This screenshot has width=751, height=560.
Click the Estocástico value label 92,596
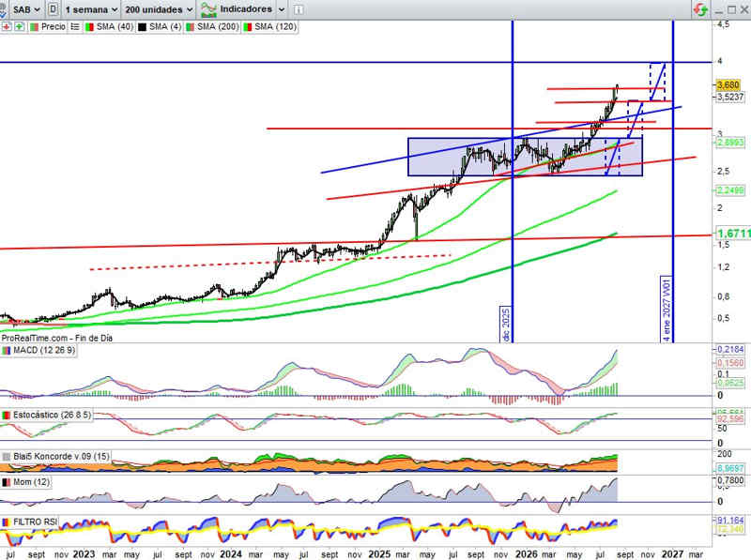point(730,419)
